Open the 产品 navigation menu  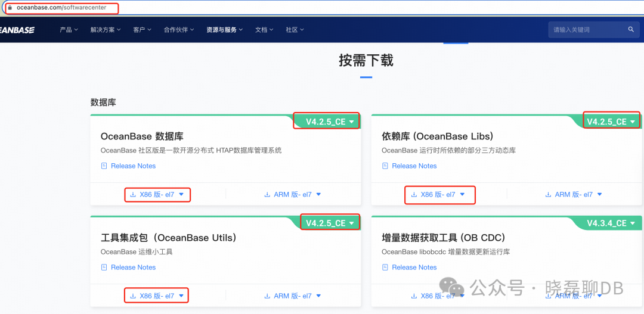[x=69, y=30]
